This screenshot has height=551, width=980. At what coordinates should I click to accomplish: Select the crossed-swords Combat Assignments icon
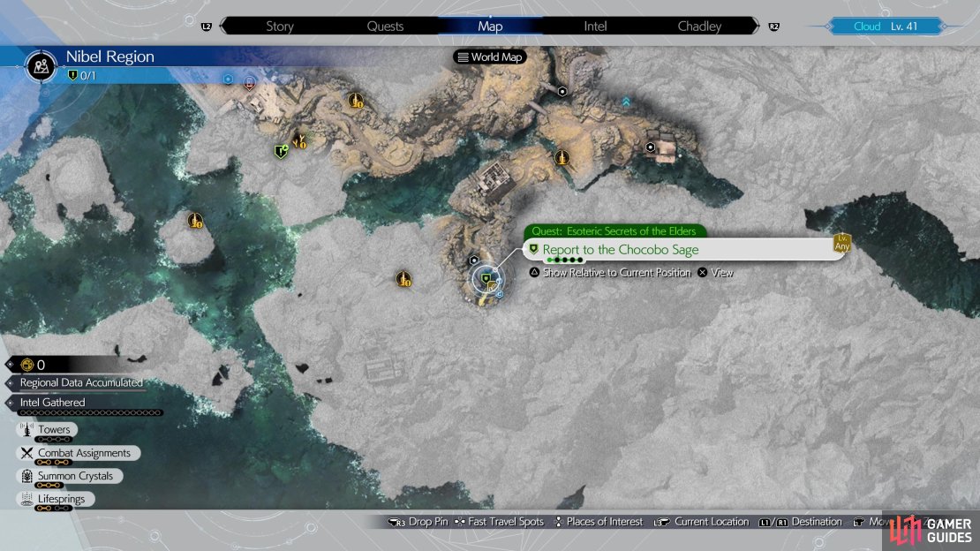26,453
